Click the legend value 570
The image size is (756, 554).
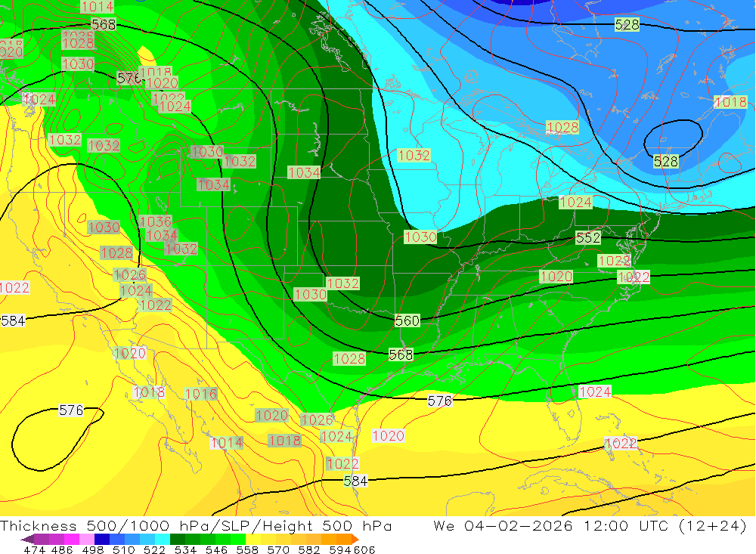pos(277,549)
